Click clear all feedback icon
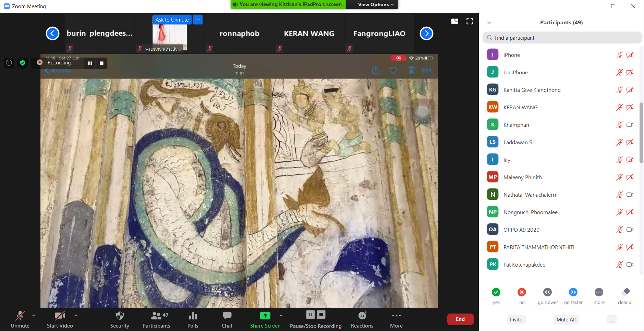 [626, 292]
